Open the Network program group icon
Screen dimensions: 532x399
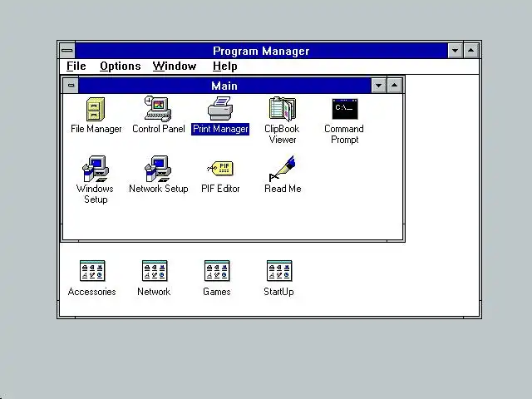155,271
